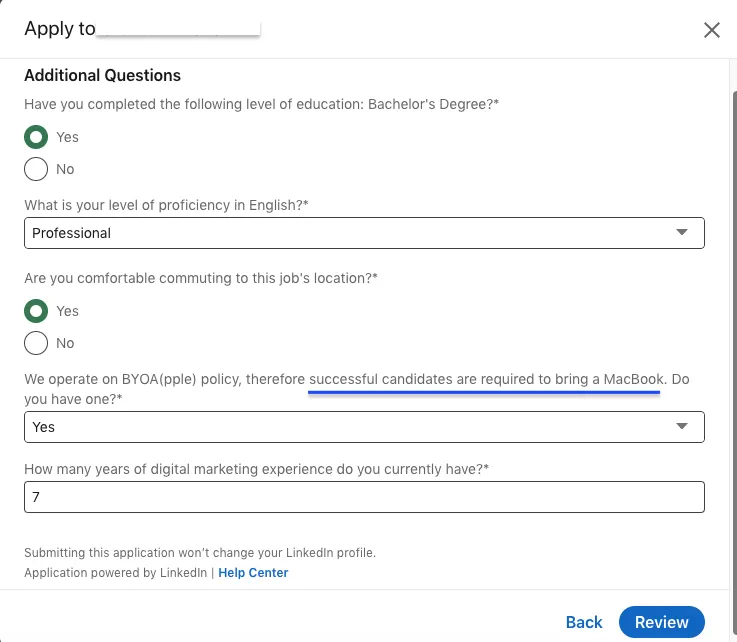This screenshot has width=737, height=642.
Task: Click the 'Apply to' dialog title
Action: pyautogui.click(x=60, y=29)
